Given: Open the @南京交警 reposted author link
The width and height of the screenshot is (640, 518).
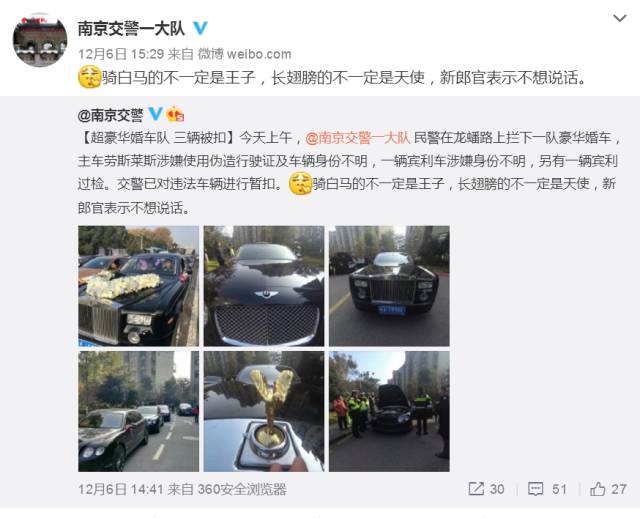Looking at the screenshot, I should pos(111,115).
